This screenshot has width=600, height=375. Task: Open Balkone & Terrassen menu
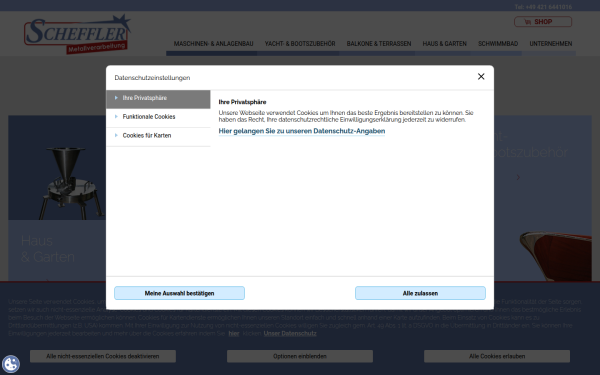pos(379,44)
